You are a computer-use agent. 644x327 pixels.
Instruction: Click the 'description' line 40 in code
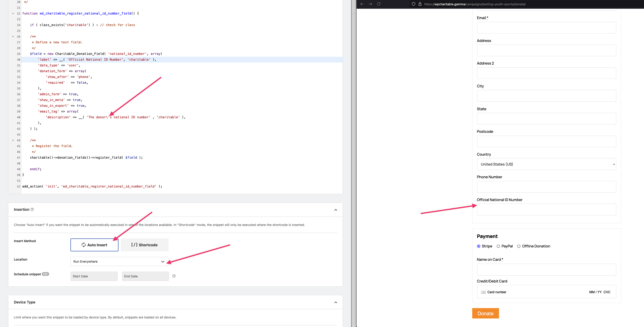[x=115, y=117]
